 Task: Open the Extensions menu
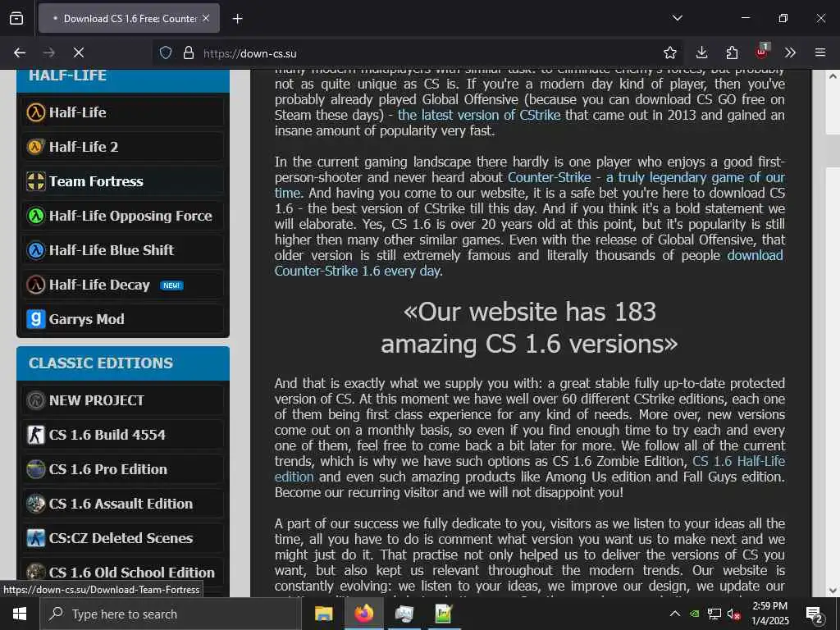732,52
